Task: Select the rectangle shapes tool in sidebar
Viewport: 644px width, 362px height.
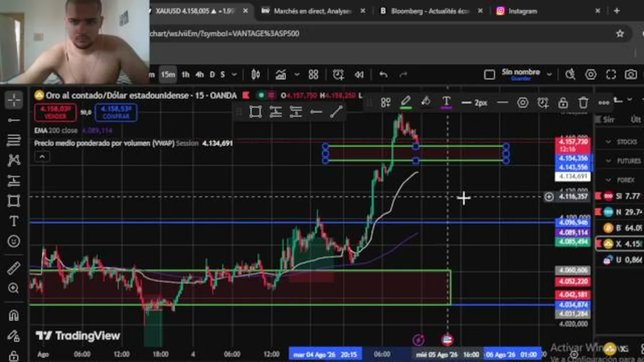Action: [x=14, y=201]
